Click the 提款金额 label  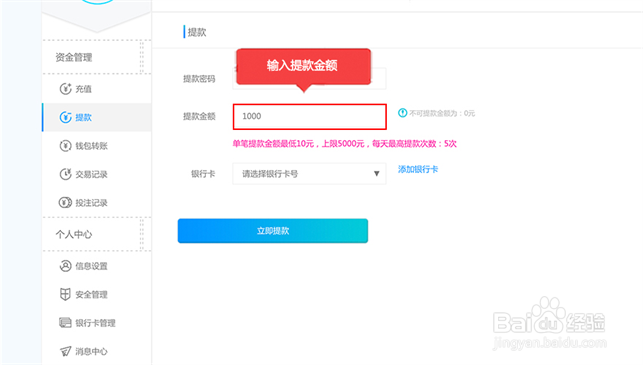(x=199, y=116)
